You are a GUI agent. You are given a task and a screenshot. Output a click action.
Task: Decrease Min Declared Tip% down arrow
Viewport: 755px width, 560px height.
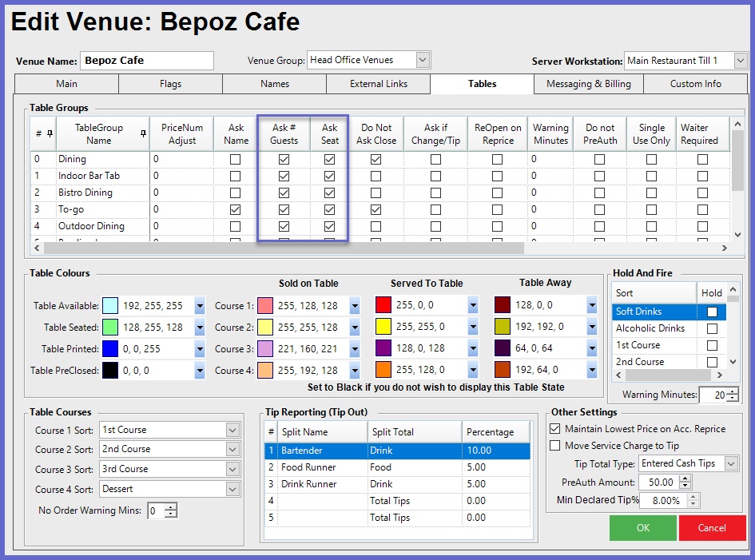click(693, 503)
